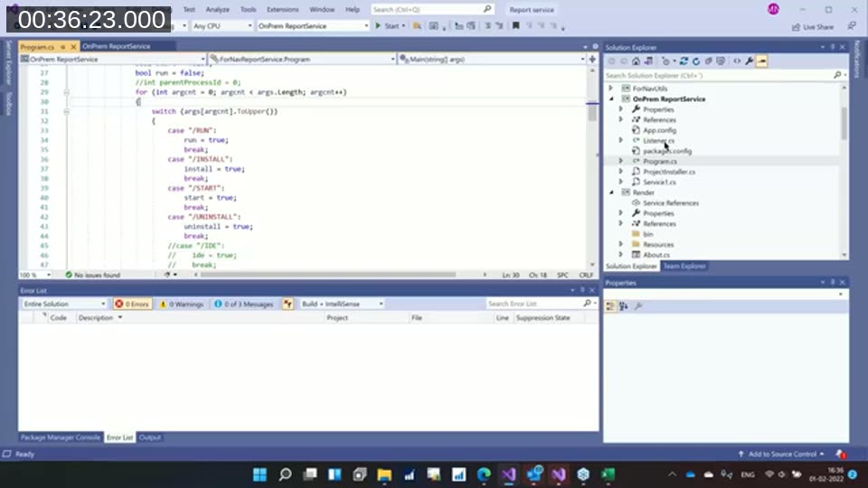Toggle the 0 of 3 Messages filter
This screenshot has width=868, height=488.
pos(244,305)
